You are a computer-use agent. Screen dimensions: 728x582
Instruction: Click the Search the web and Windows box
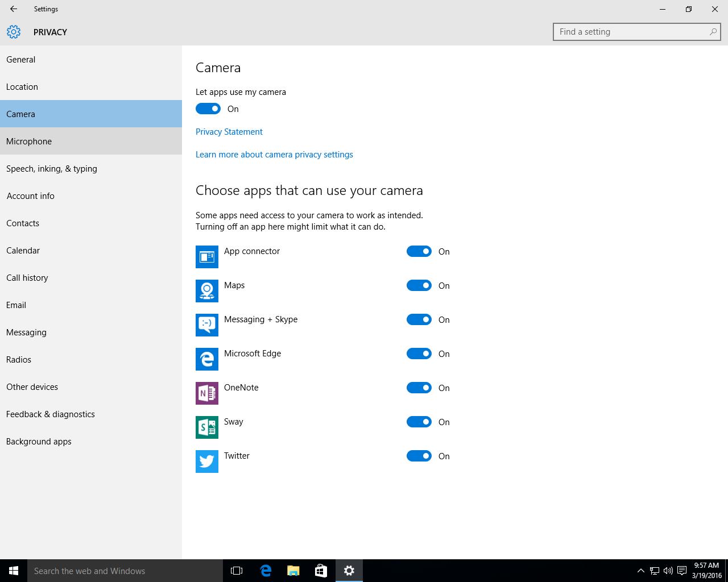(x=125, y=571)
